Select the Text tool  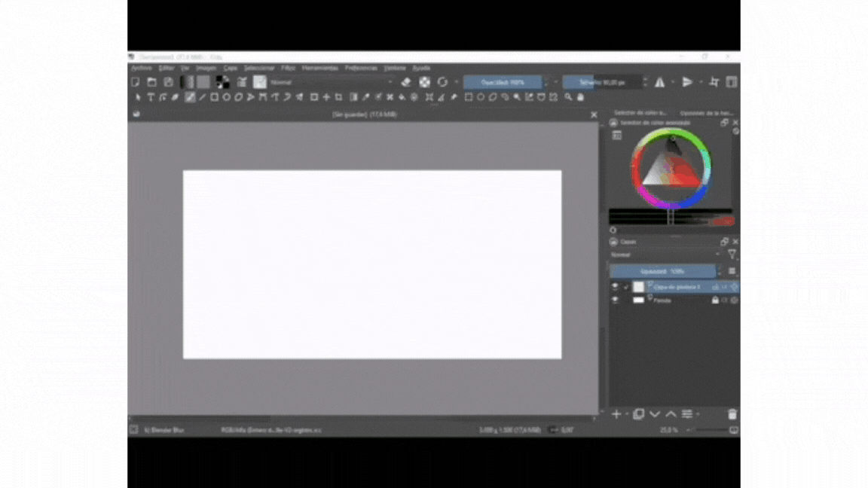(151, 97)
